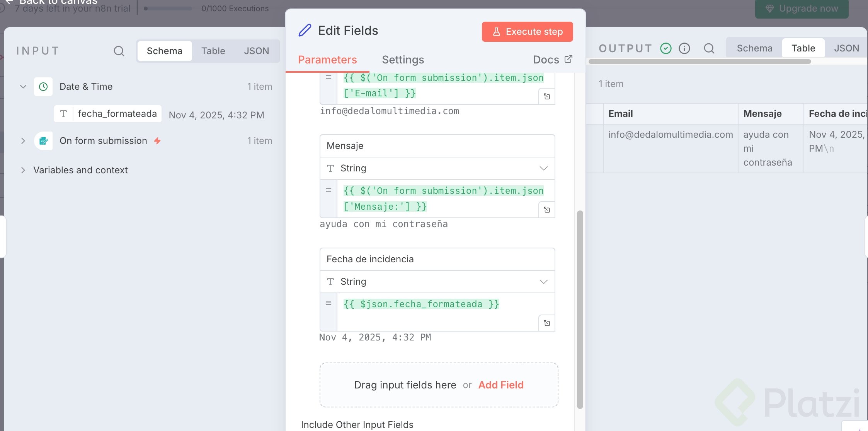
Task: Open expression editor for Mensaje value
Action: (546, 210)
